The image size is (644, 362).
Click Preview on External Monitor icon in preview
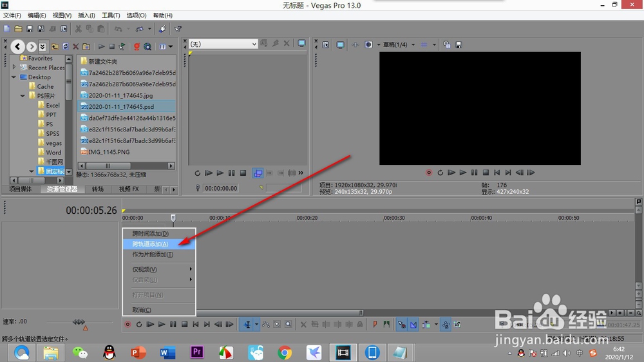340,44
